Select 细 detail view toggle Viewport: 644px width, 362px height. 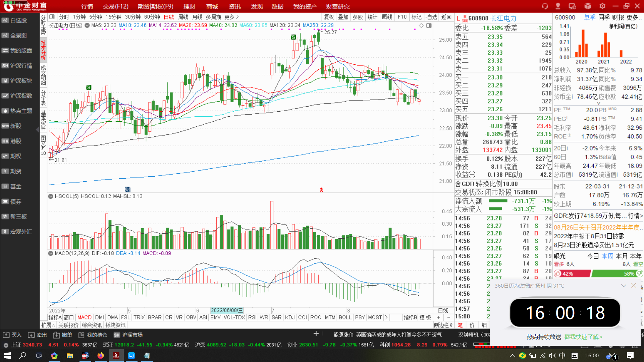(x=484, y=325)
